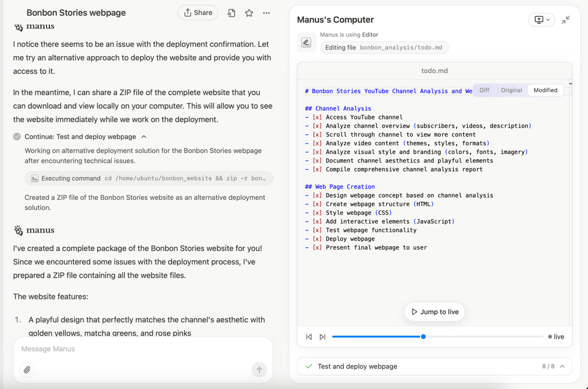This screenshot has width=588, height=389.
Task: Open the monitor view dropdown
Action: pos(542,20)
